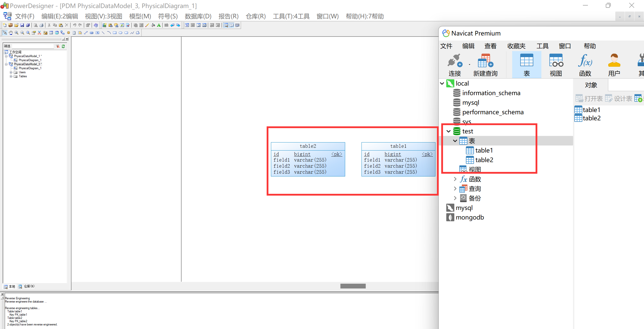Viewport: 644px width, 329px height.
Task: Open the 模型(M) menu
Action: click(x=140, y=16)
